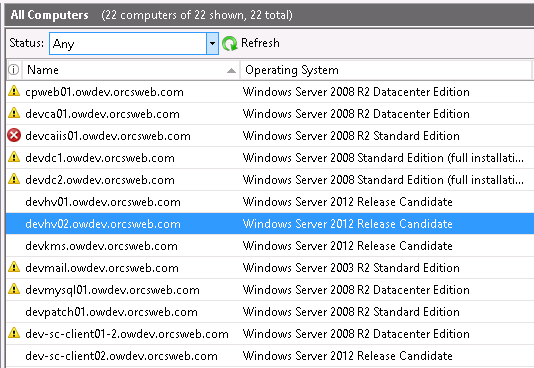Click warning icon for devdc1.owdev.orcsweb.com
Viewport: 534px width, 368px height.
click(14, 157)
